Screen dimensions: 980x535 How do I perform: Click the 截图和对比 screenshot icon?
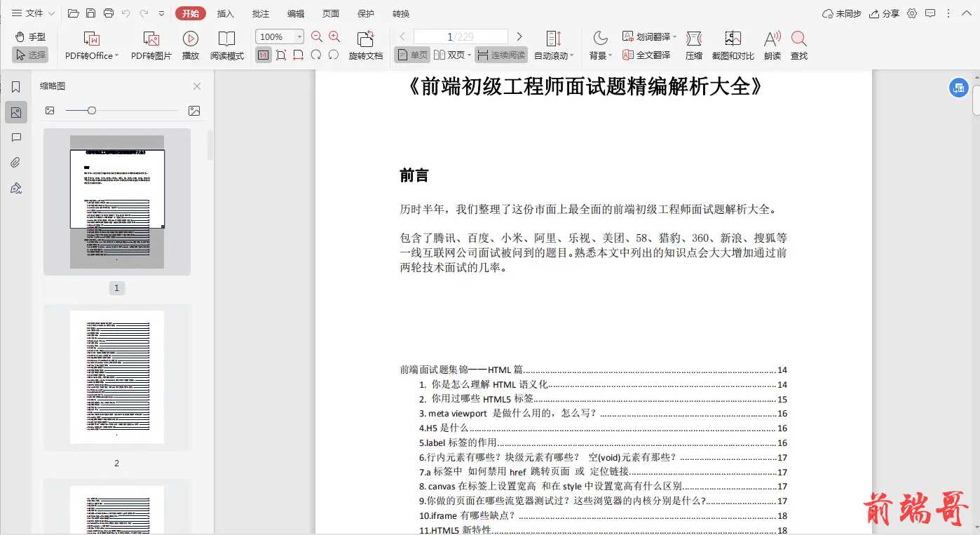733,39
